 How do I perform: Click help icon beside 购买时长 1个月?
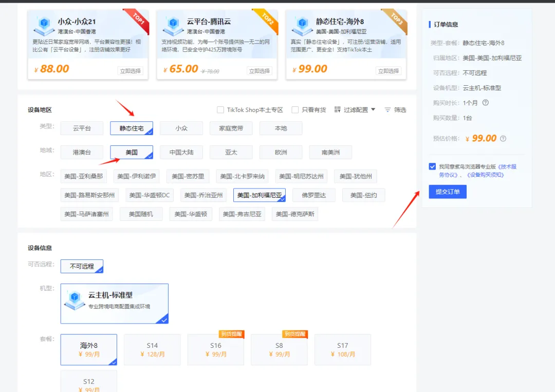[x=486, y=103]
